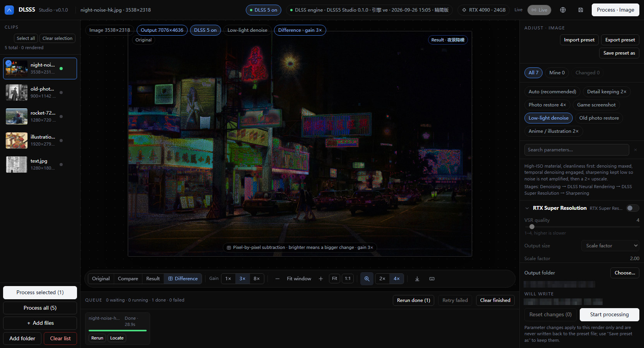Select the old-phot... clip thumbnail
644x348 pixels.
coord(17,93)
